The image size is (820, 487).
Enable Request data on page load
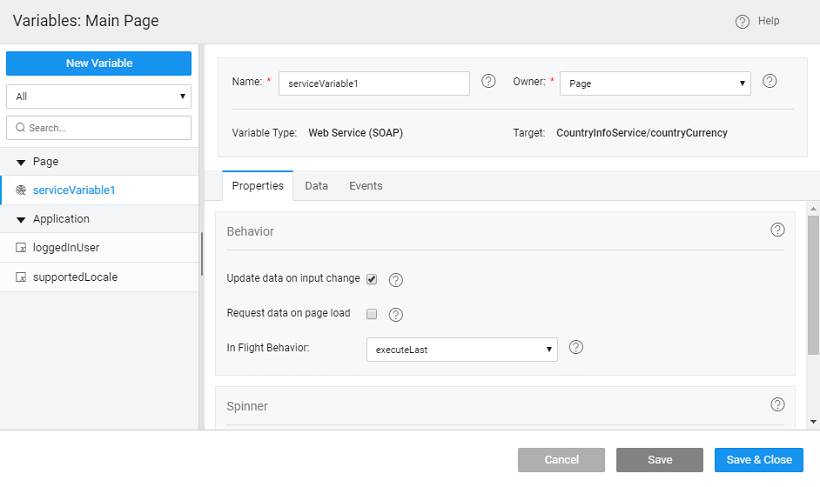[372, 314]
